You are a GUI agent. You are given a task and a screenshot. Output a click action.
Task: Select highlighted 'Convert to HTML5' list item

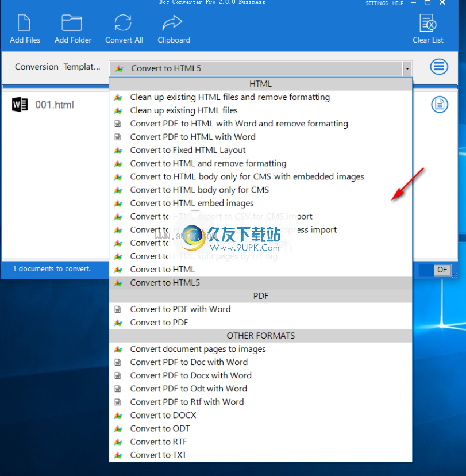coord(261,283)
